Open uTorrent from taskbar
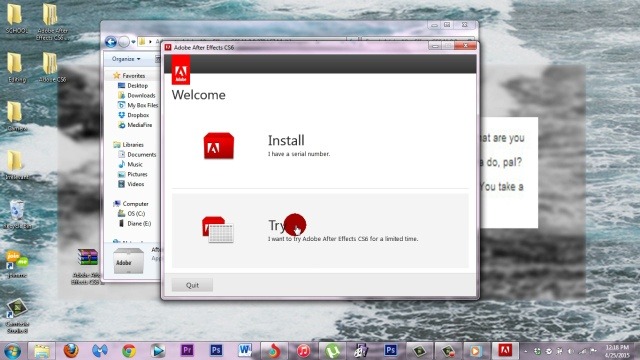640x360 pixels. pyautogui.click(x=332, y=351)
